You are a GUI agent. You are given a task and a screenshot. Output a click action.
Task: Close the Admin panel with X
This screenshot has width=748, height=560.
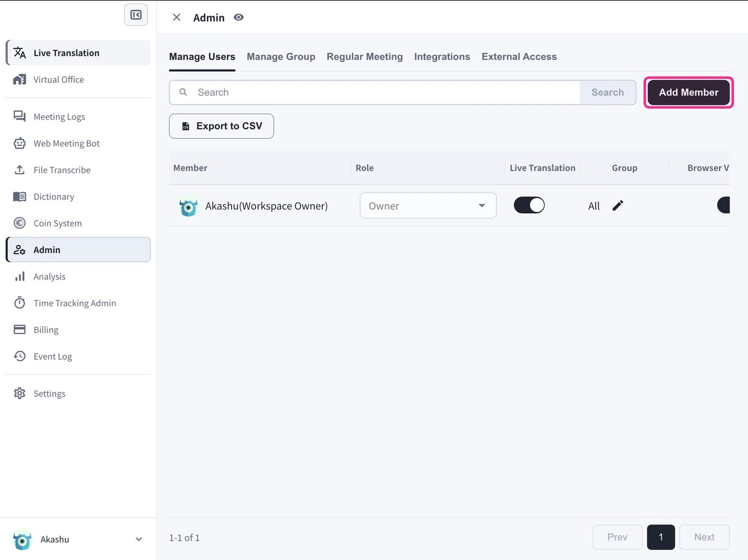click(177, 17)
